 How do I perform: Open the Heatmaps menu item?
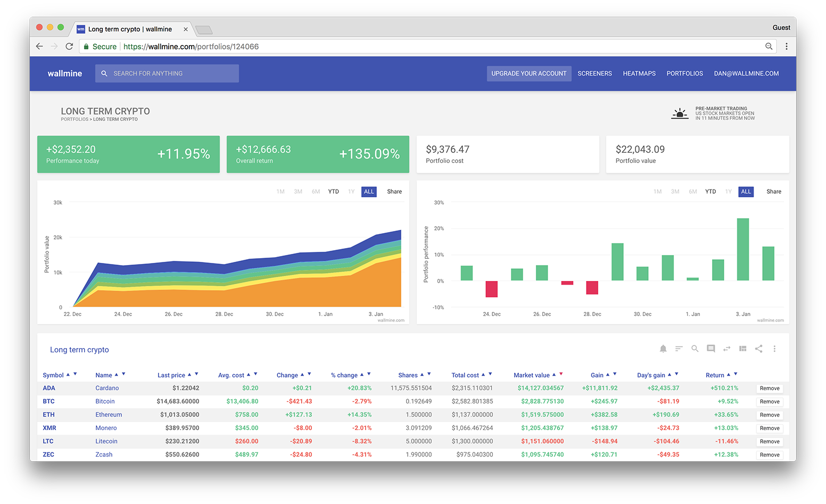639,73
